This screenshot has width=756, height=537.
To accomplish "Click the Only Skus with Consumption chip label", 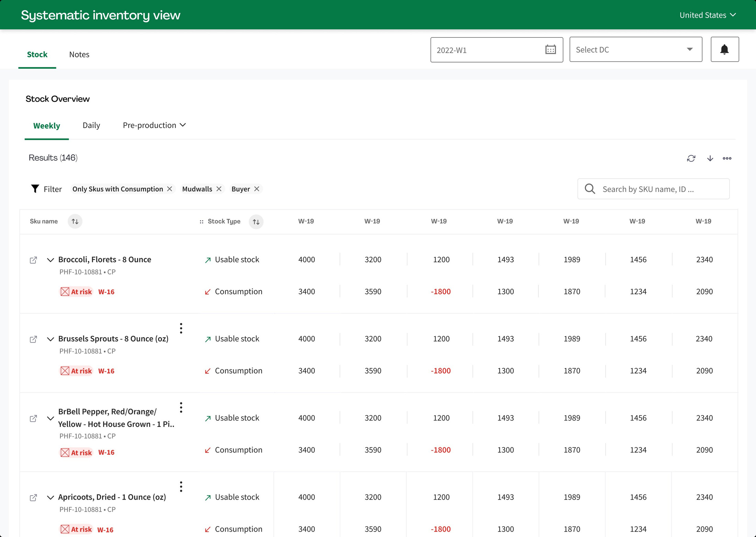I will [118, 189].
